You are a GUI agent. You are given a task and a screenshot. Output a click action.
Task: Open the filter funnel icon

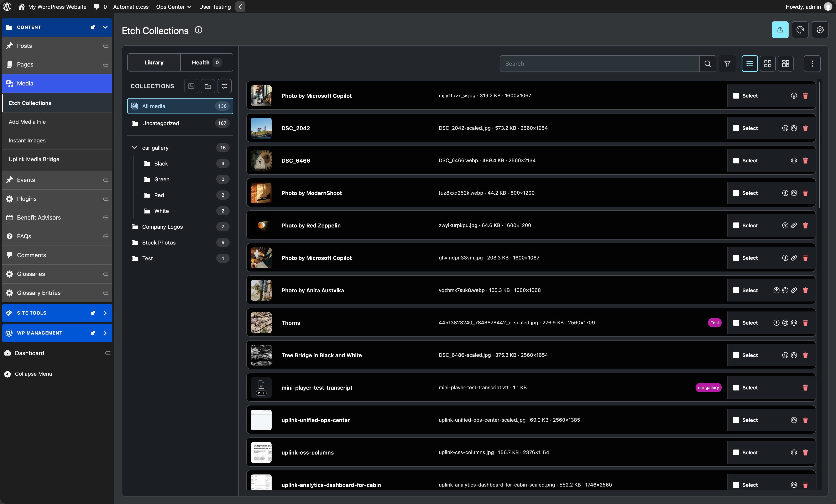click(727, 63)
